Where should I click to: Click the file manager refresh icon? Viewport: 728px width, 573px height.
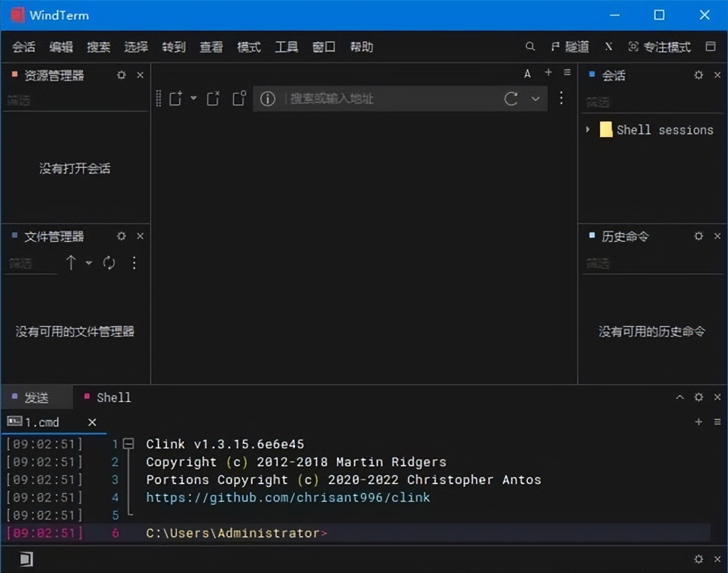point(109,263)
